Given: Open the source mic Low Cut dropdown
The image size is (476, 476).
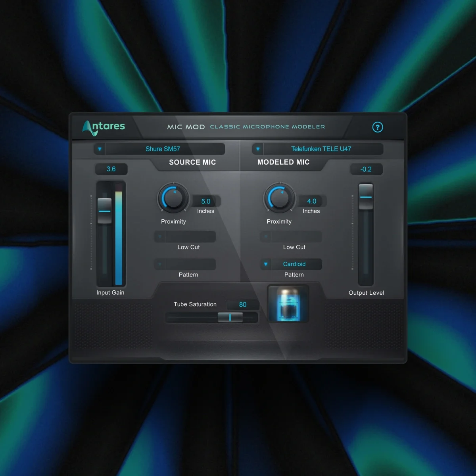Looking at the screenshot, I should click(185, 237).
